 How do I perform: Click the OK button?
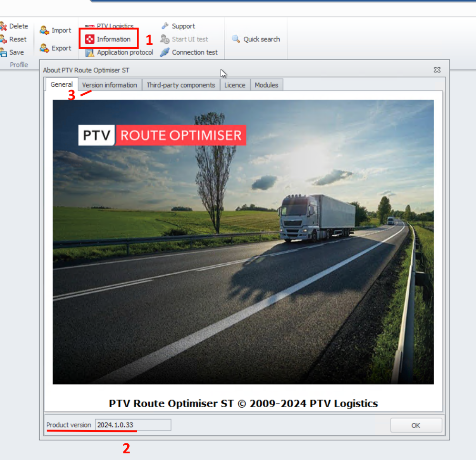[416, 425]
